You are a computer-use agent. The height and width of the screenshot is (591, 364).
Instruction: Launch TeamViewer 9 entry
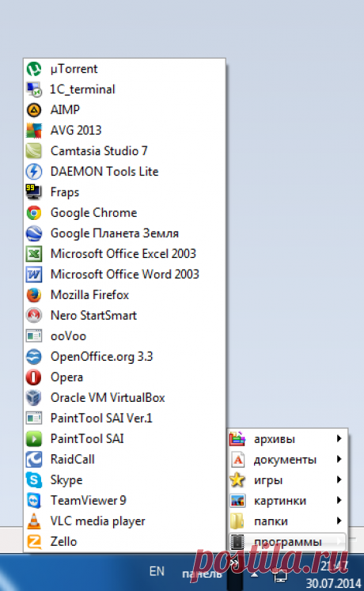point(124,501)
